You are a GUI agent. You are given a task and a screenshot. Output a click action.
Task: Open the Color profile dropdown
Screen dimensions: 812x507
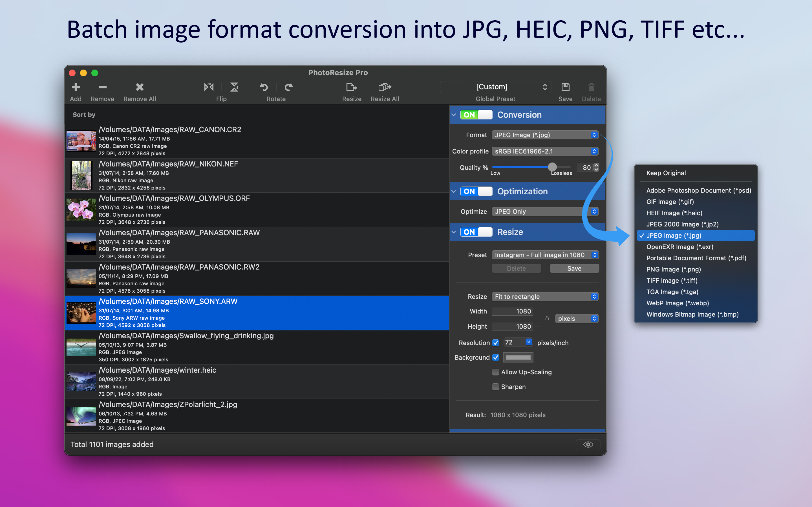point(545,151)
